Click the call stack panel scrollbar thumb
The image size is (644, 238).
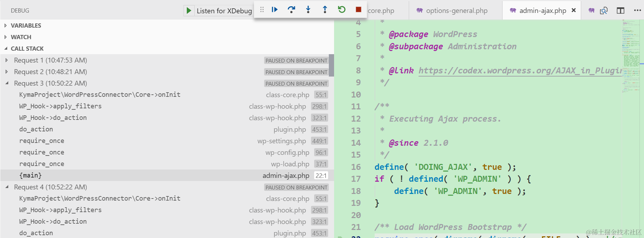click(332, 65)
